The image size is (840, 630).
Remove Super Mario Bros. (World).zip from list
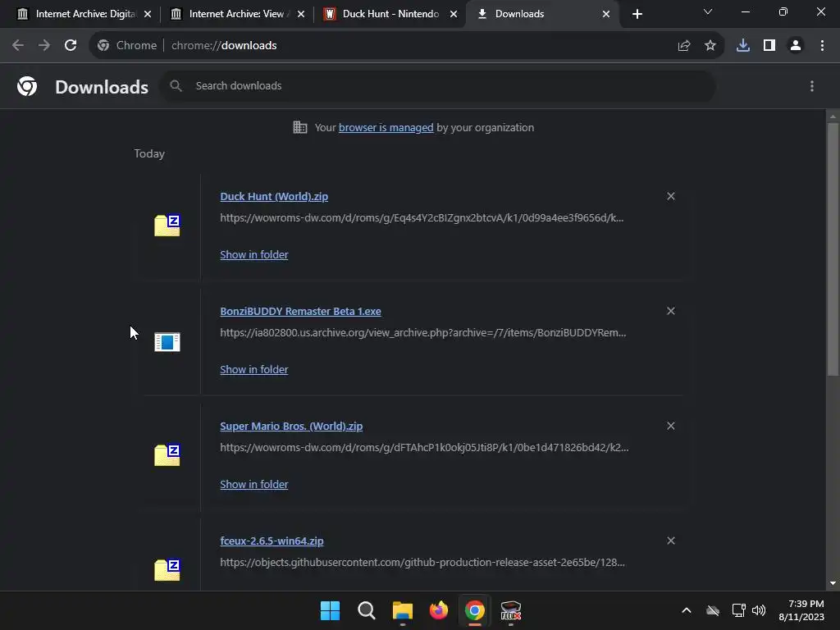(671, 427)
